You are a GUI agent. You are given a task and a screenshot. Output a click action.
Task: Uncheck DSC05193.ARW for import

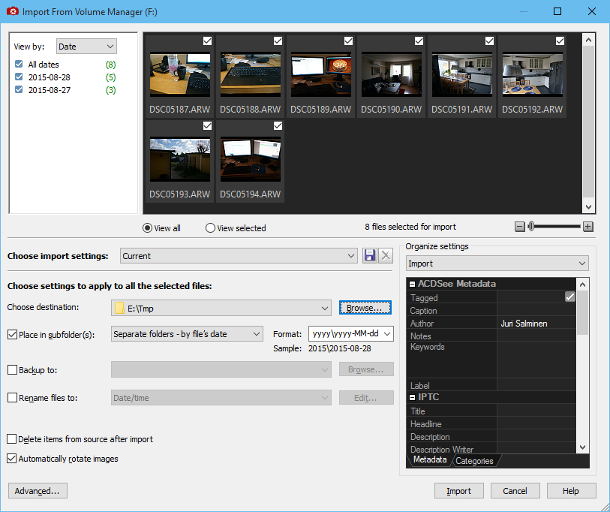point(207,126)
